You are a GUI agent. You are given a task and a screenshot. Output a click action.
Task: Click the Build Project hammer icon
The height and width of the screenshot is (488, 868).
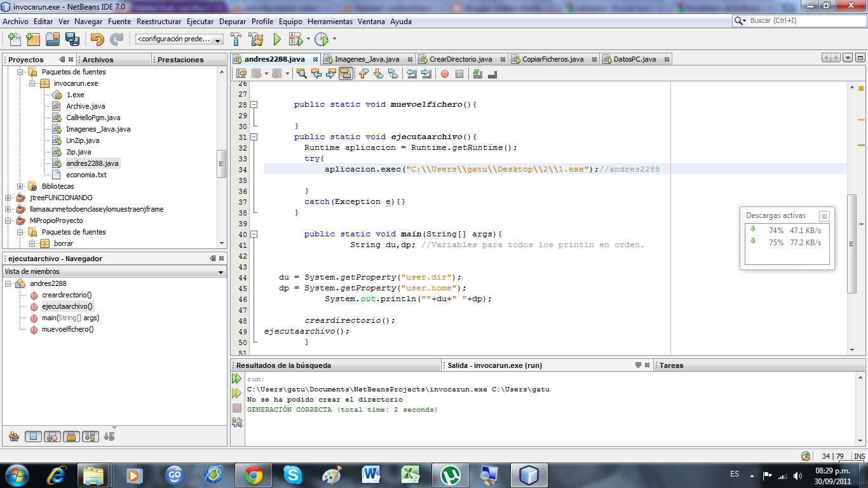236,39
